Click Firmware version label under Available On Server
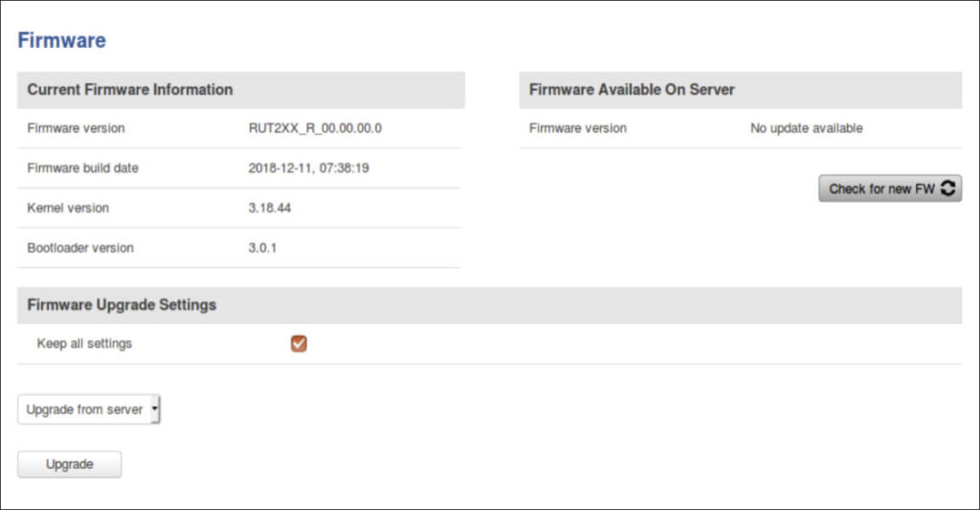 pyautogui.click(x=578, y=128)
